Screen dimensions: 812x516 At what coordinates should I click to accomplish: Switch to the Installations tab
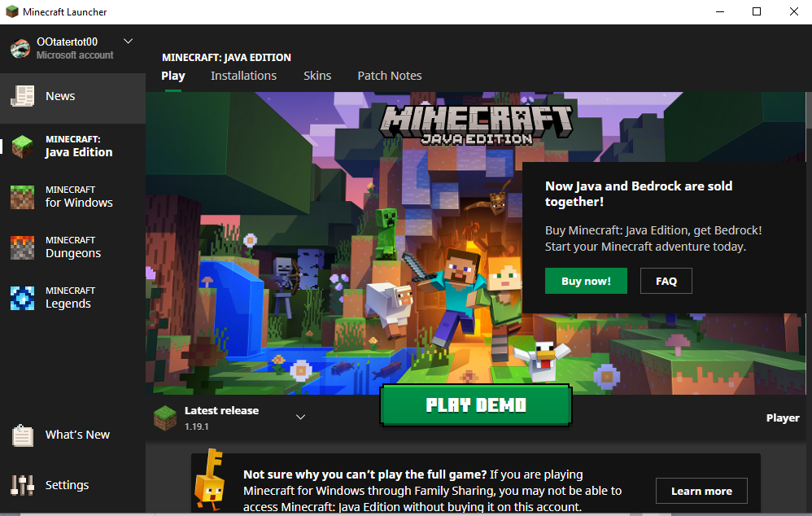tap(243, 76)
